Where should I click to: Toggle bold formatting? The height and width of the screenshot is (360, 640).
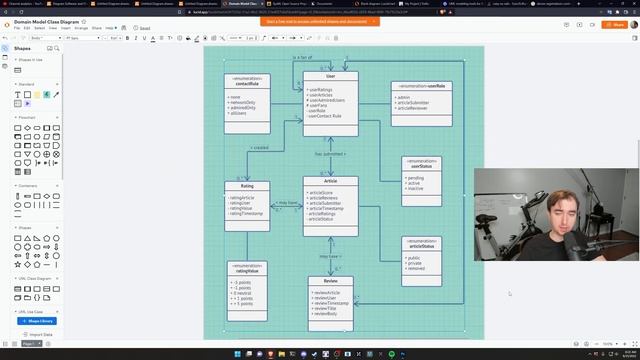[127, 38]
